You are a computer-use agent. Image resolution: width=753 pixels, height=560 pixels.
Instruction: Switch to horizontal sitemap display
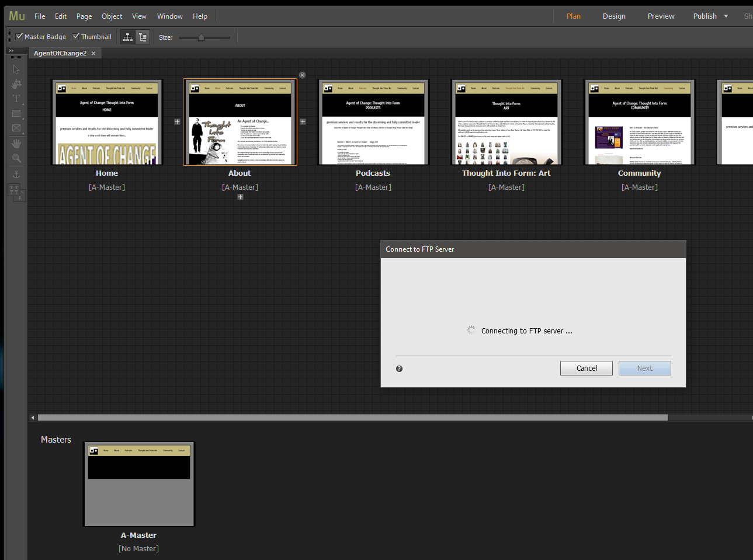(x=128, y=37)
